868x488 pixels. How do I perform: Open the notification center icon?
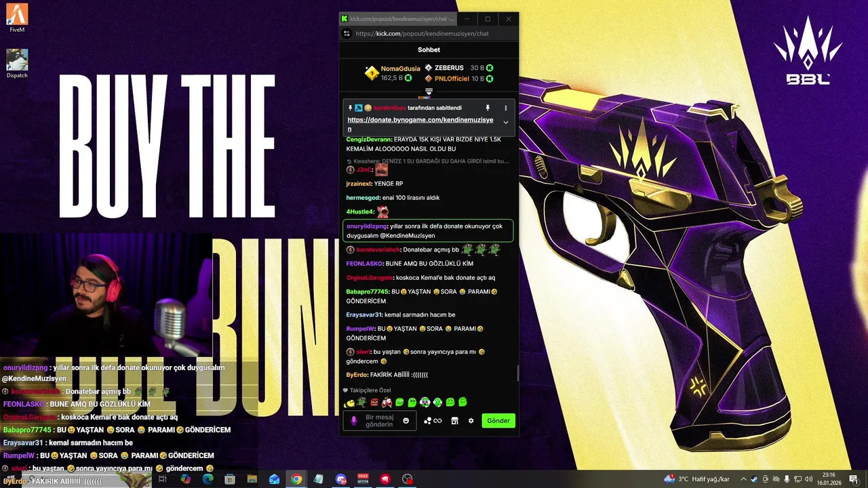click(853, 479)
